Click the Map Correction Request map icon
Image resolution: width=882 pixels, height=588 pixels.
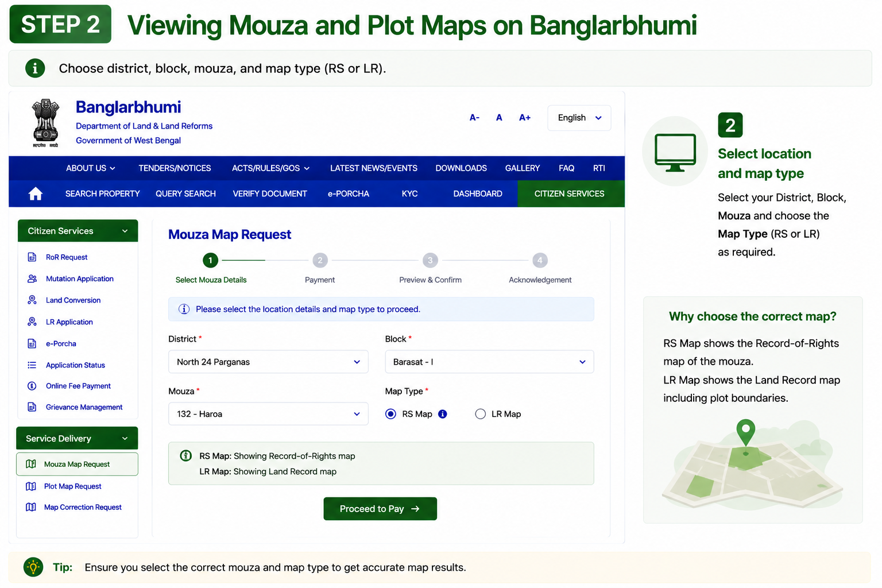pyautogui.click(x=31, y=507)
